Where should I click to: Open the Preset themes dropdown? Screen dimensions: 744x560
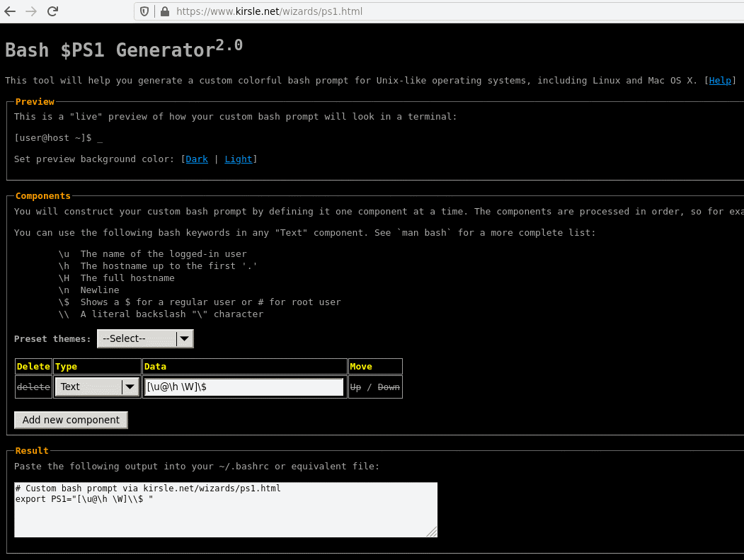145,338
